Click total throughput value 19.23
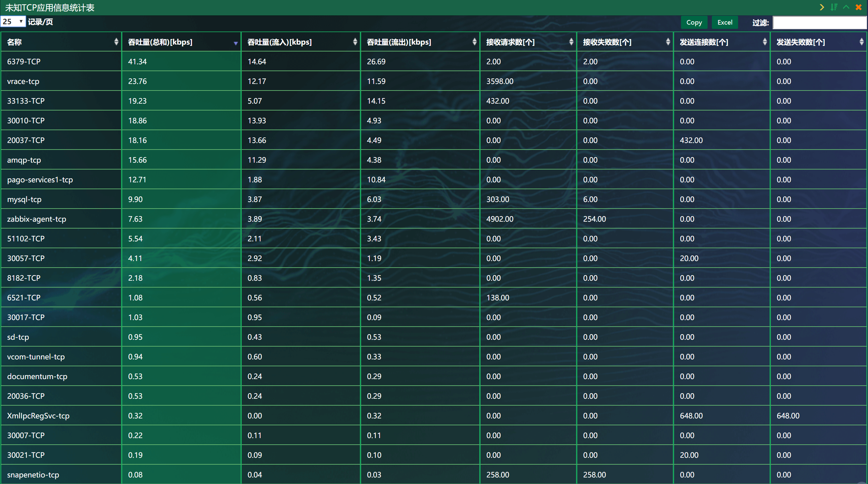868x484 pixels. click(x=137, y=101)
